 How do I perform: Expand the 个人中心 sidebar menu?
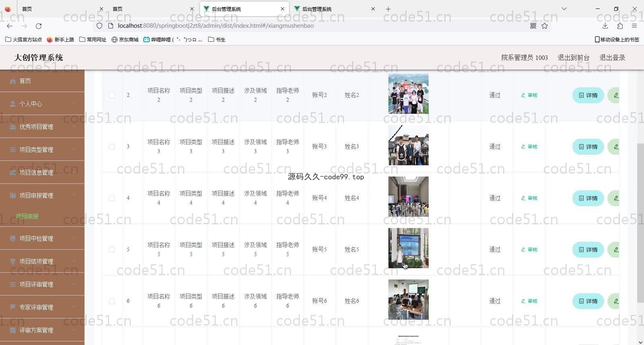coord(42,104)
